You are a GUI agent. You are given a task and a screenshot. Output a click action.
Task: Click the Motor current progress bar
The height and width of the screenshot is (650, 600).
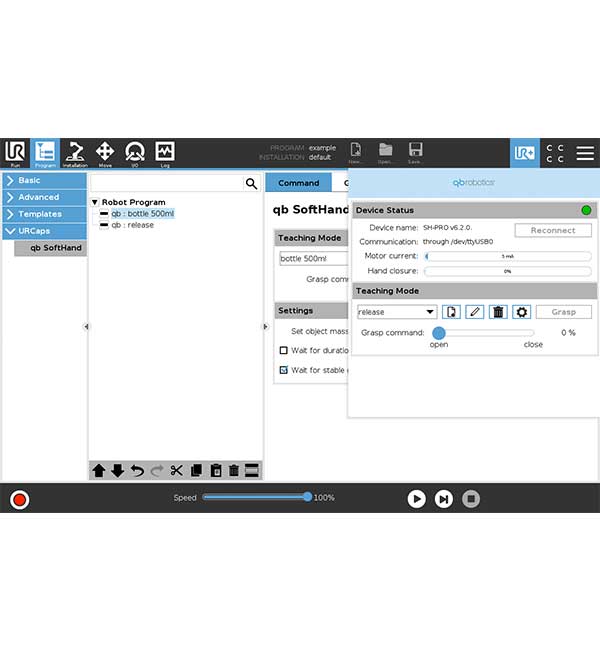(x=508, y=256)
